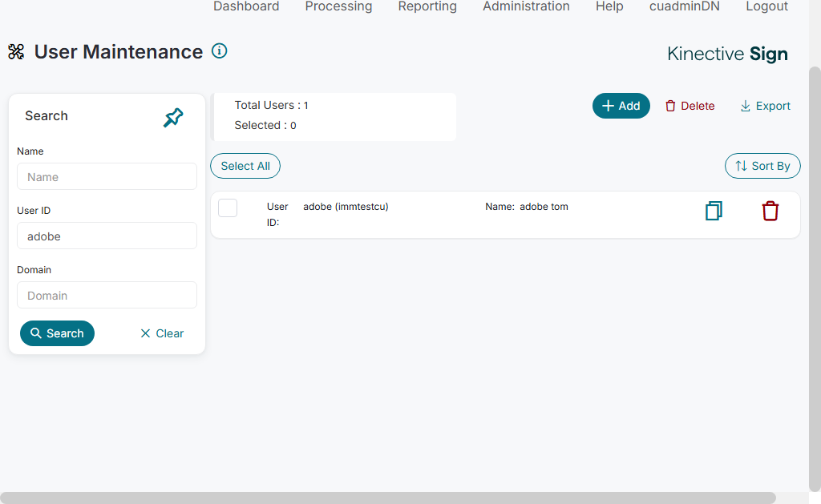Go to the Dashboard menu
This screenshot has height=504, width=821.
(246, 6)
